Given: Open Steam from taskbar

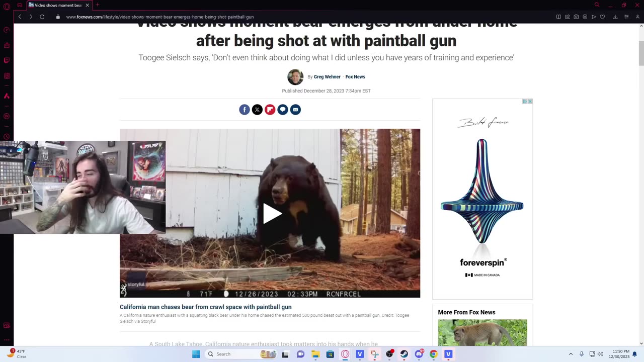Looking at the screenshot, I should [x=404, y=354].
